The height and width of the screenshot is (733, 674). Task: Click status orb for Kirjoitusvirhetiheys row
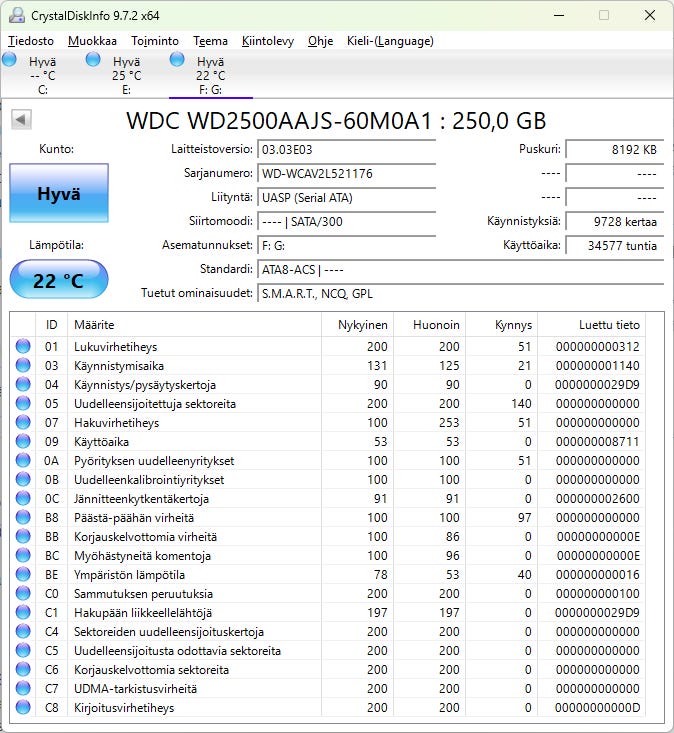click(23, 707)
